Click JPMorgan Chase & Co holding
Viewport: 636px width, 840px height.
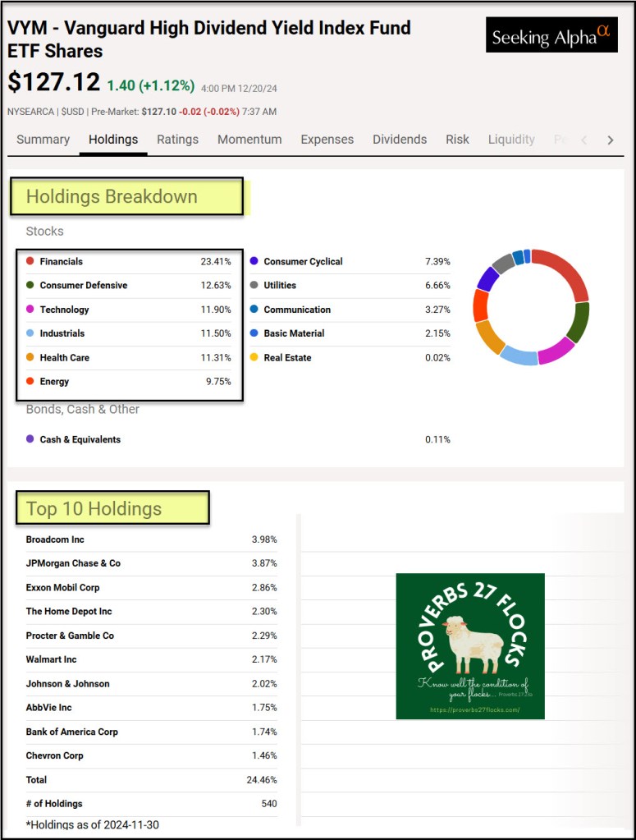[73, 563]
